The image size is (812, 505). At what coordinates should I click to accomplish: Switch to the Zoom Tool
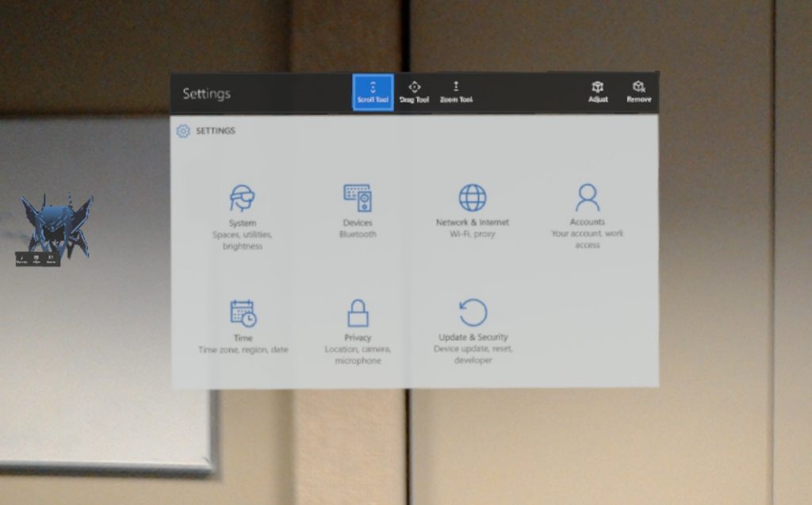point(456,92)
